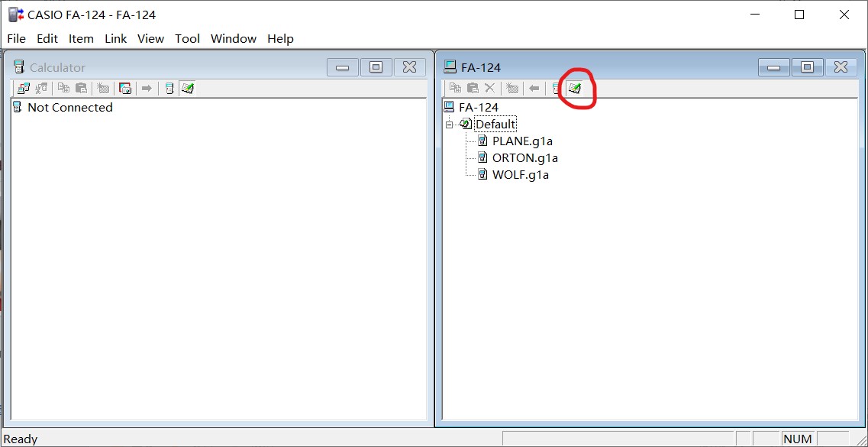Click the Copy icon in FA-124 pane toolbar

click(x=455, y=88)
